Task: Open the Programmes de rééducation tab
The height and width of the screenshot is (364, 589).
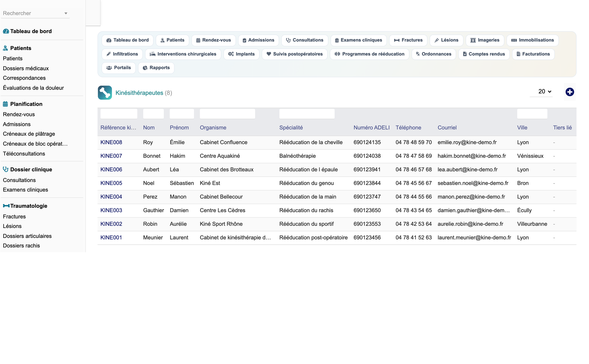Action: (369, 54)
